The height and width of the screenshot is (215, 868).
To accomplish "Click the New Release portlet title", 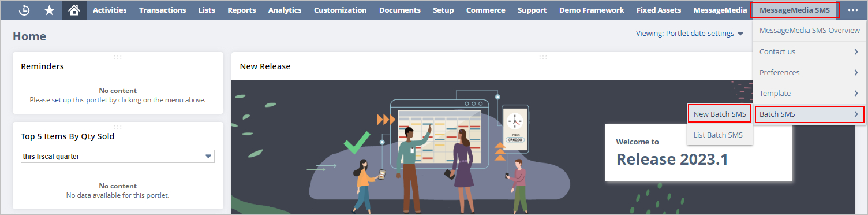I will (265, 66).
